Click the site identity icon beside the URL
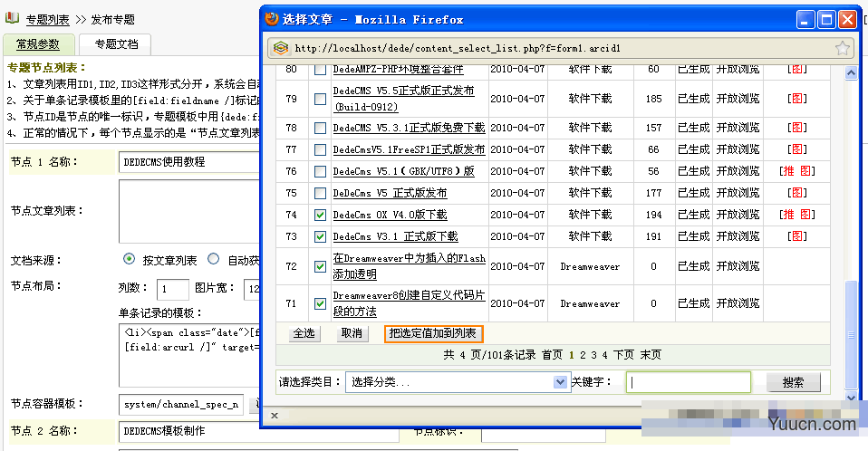Image resolution: width=868 pixels, height=451 pixels. [x=280, y=48]
